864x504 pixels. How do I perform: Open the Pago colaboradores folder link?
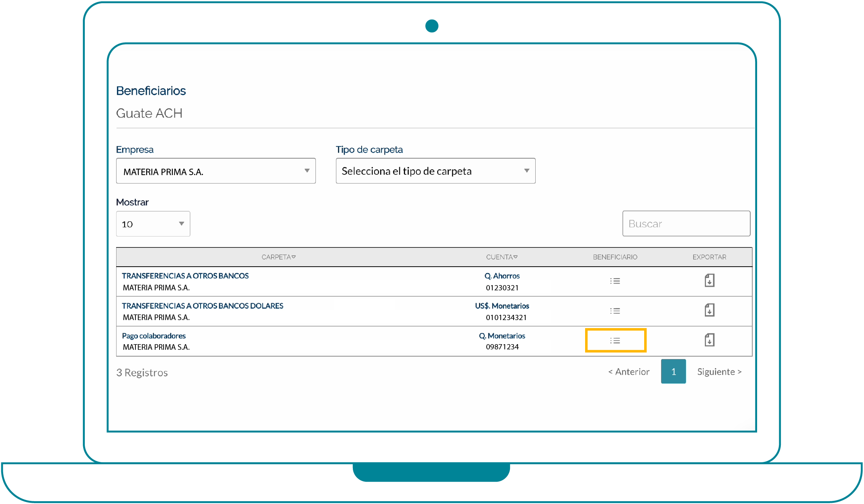pos(154,336)
